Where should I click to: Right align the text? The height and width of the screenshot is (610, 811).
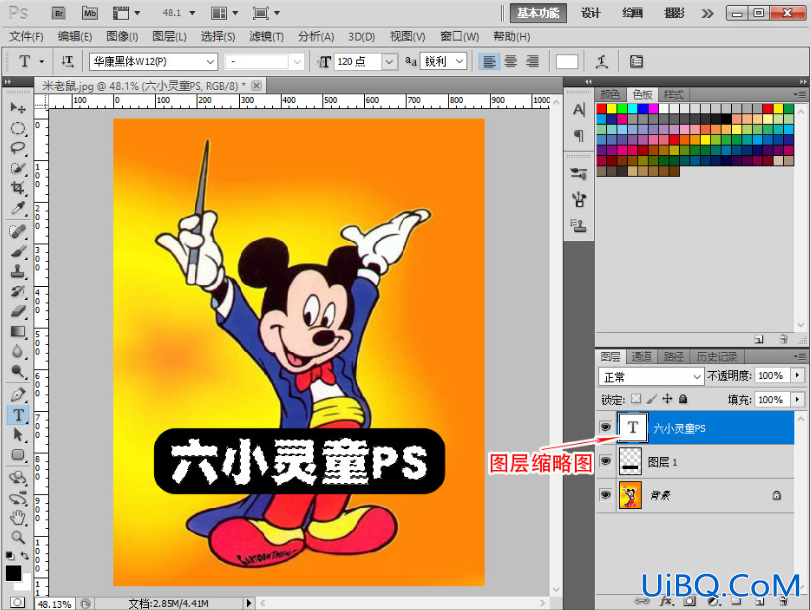pos(532,62)
